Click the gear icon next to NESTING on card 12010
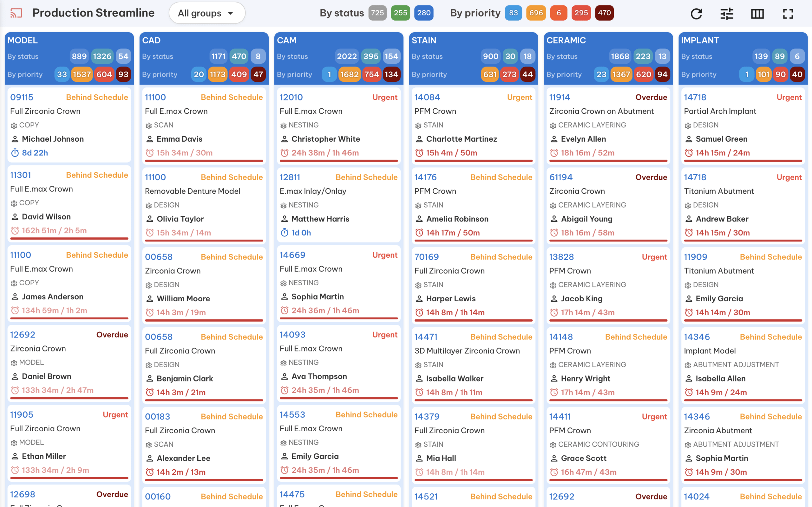This screenshot has width=812, height=507. pos(284,125)
